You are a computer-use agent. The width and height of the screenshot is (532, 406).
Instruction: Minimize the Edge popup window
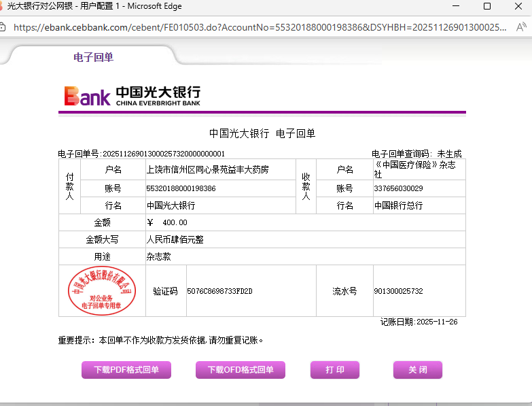point(455,6)
